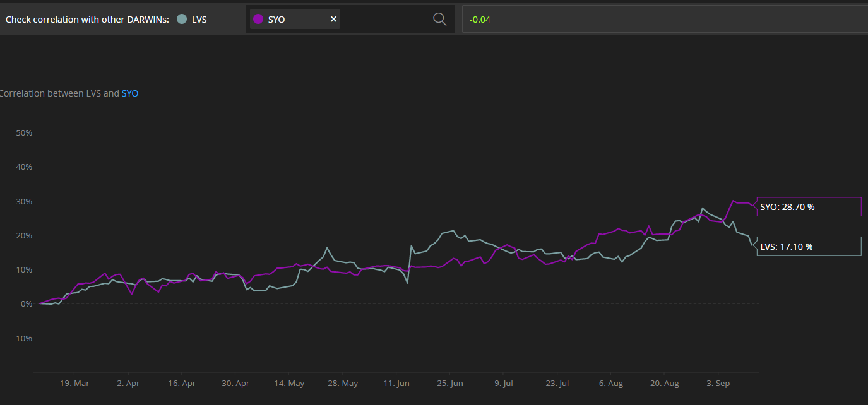Click the 11. Jun date on axis
The image size is (868, 405).
click(x=396, y=383)
